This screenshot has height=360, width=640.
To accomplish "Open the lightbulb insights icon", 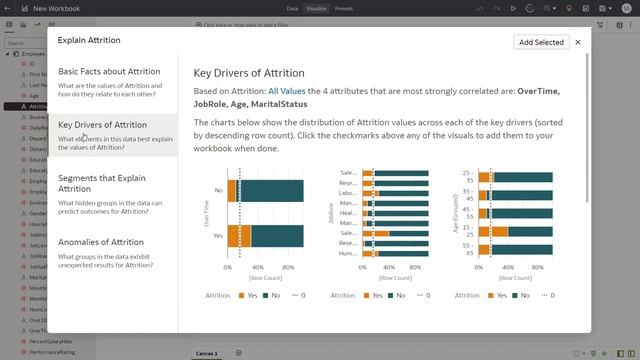I will click(569, 9).
